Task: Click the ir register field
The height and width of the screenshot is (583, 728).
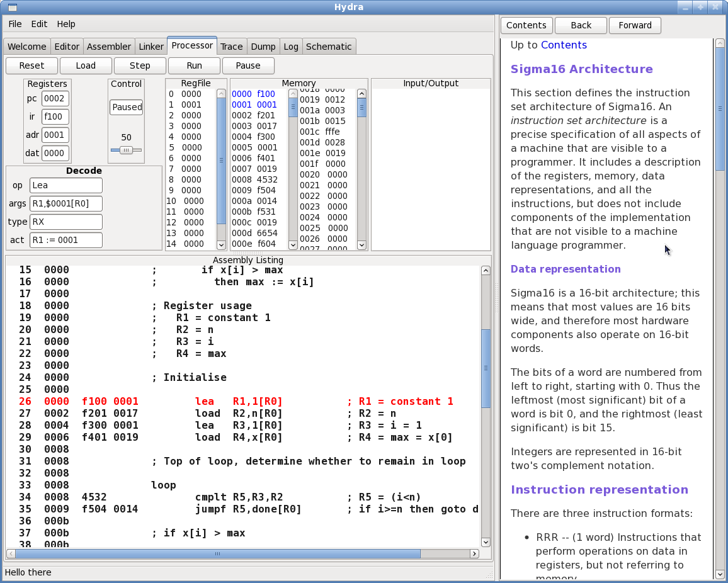Action: [55, 116]
